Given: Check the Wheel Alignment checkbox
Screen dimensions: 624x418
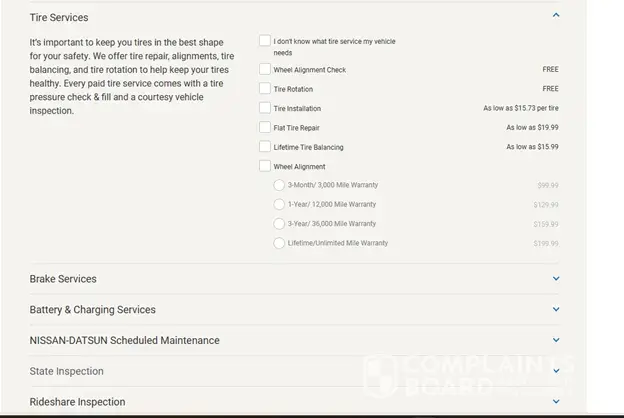Looking at the screenshot, I should click(265, 167).
